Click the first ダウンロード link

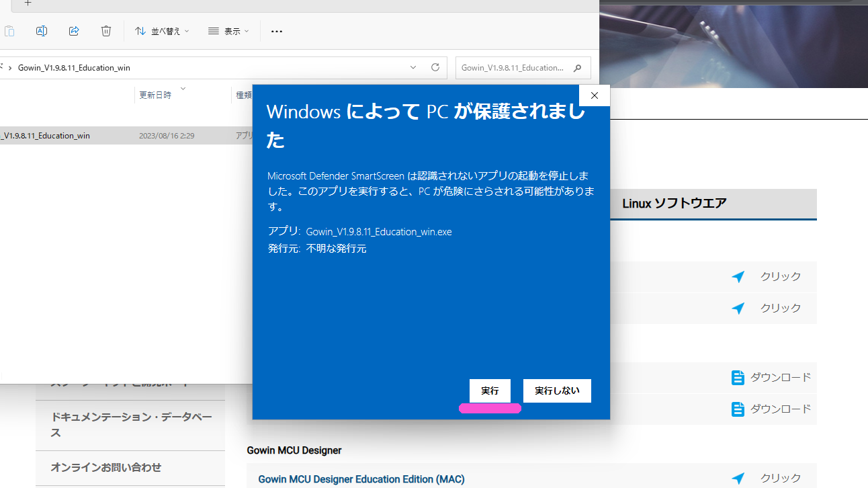point(781,377)
